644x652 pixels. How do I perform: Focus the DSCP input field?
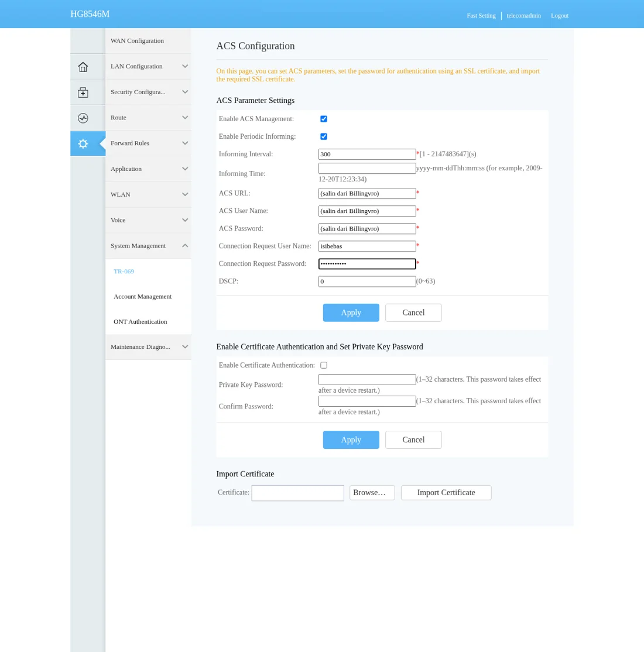coord(367,282)
